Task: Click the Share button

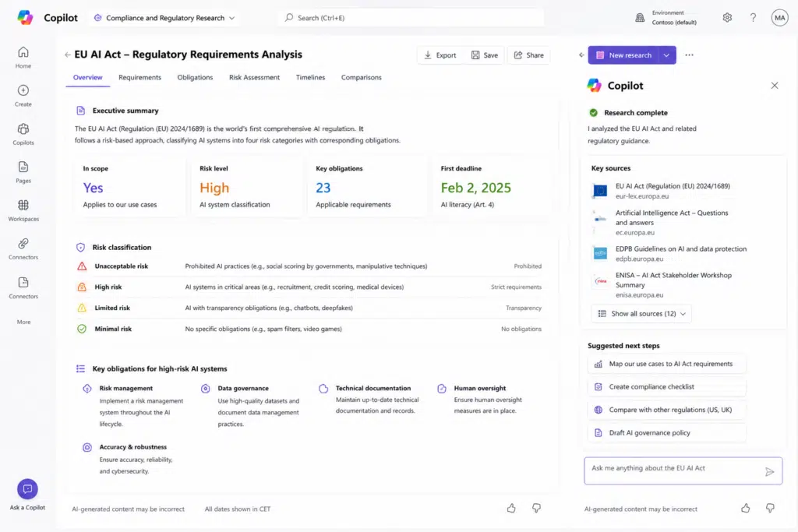Action: pos(529,55)
